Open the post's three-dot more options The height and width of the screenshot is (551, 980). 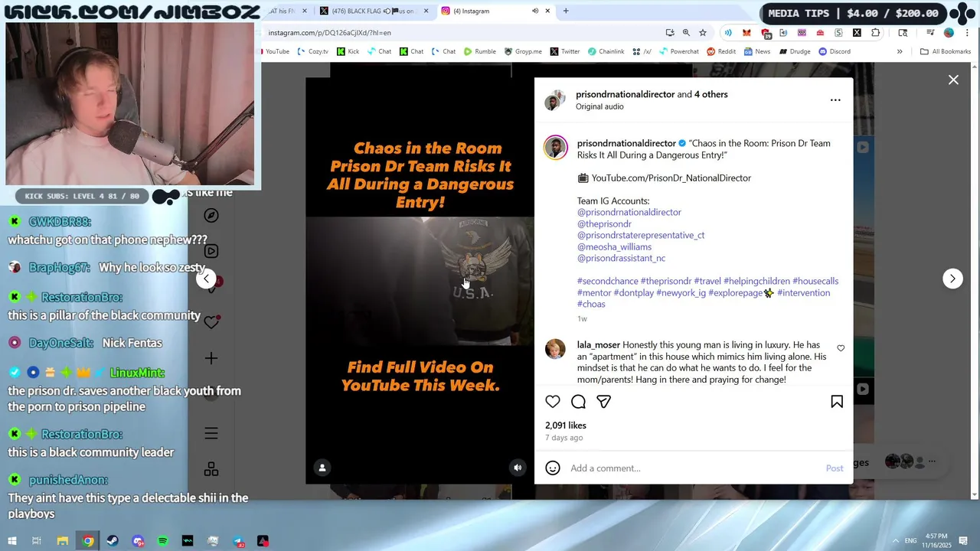tap(835, 100)
